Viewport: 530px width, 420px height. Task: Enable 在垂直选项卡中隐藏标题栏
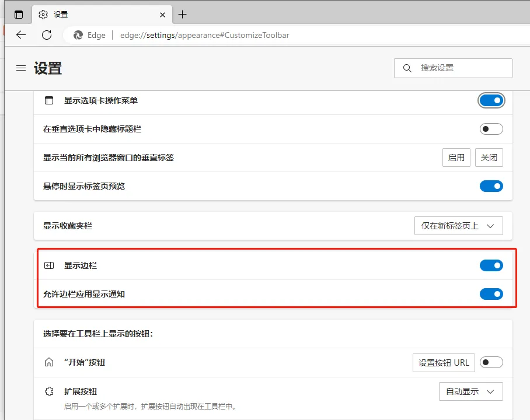click(491, 128)
